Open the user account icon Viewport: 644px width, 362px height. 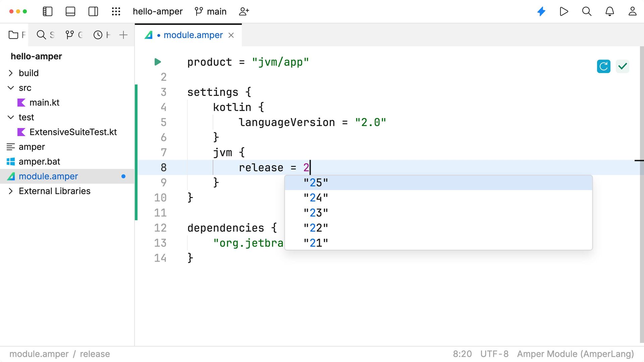[x=633, y=11]
